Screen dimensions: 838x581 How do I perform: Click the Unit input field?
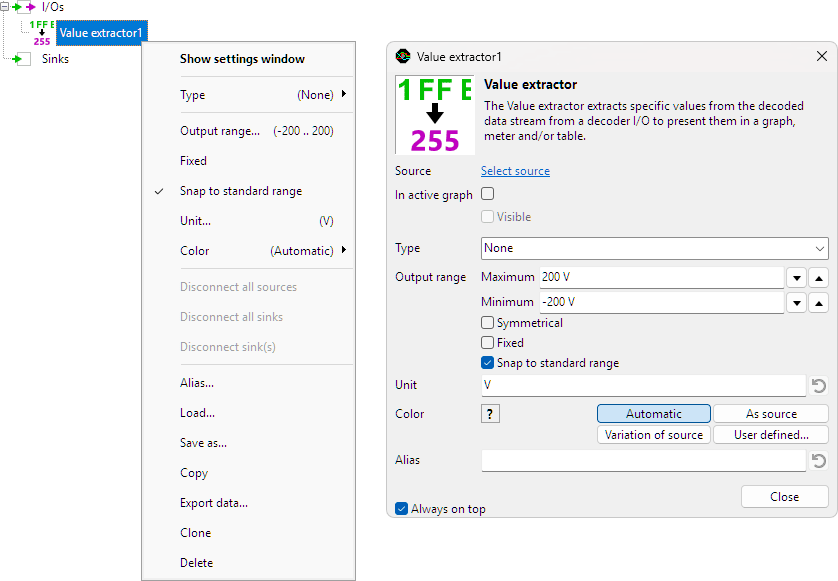[x=643, y=385]
